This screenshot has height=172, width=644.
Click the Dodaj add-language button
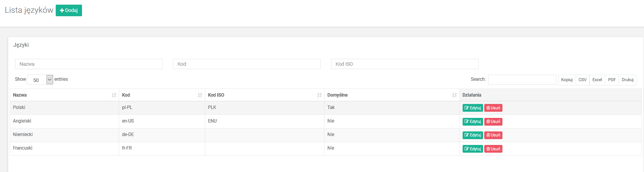[x=69, y=10]
